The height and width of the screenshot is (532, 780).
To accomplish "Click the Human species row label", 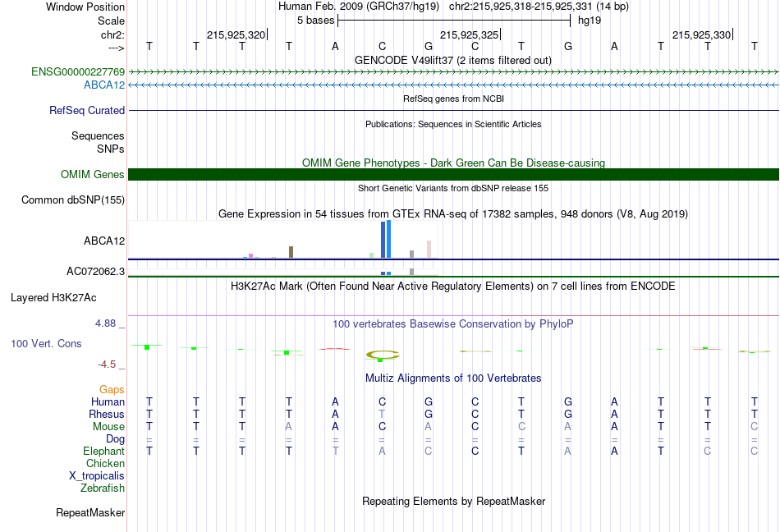I will coord(108,401).
